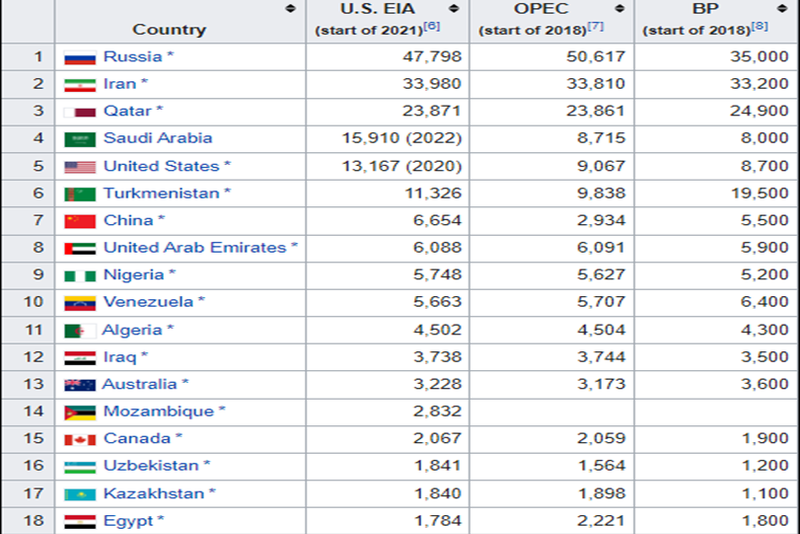
Task: Open reference [6] footnote link
Action: (432, 26)
